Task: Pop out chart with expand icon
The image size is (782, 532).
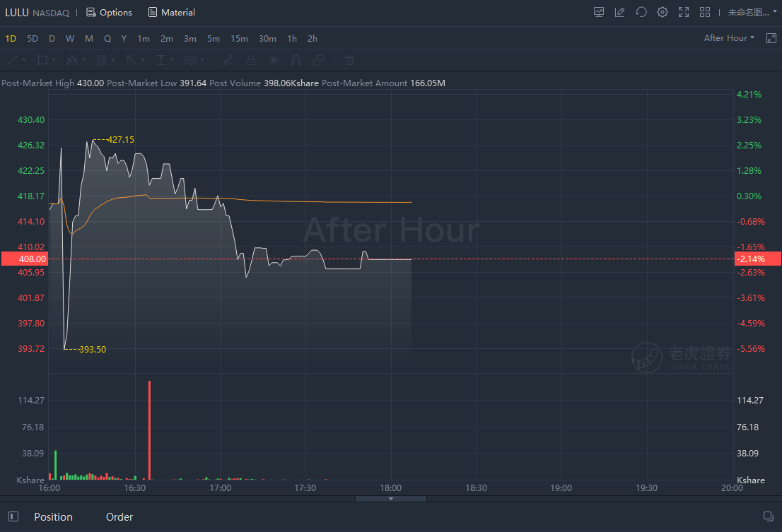Action: click(771, 38)
